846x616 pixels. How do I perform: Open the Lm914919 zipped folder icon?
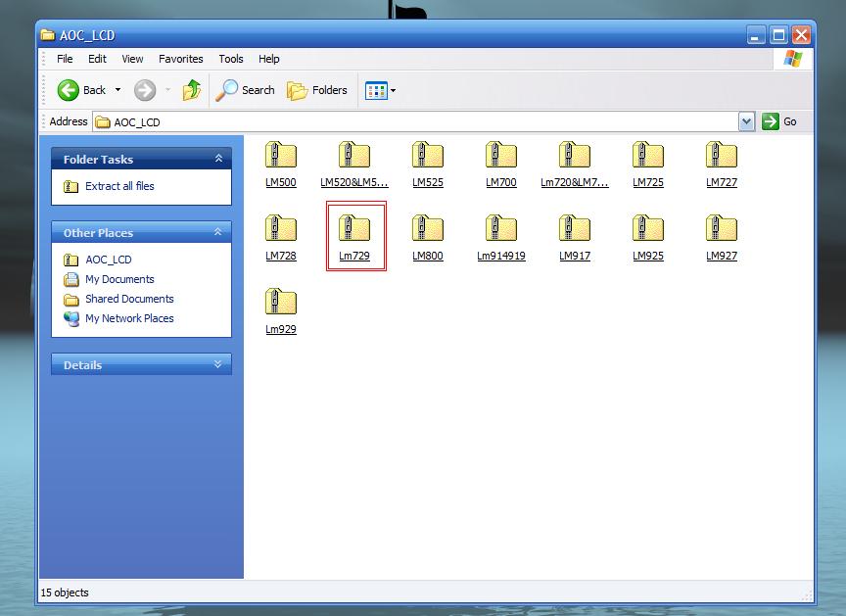pyautogui.click(x=501, y=228)
